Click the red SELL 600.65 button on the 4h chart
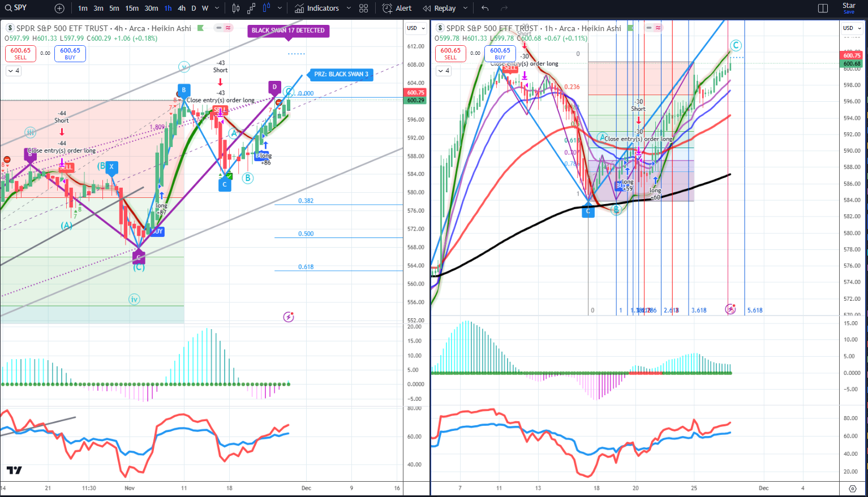868x497 pixels. coord(20,54)
